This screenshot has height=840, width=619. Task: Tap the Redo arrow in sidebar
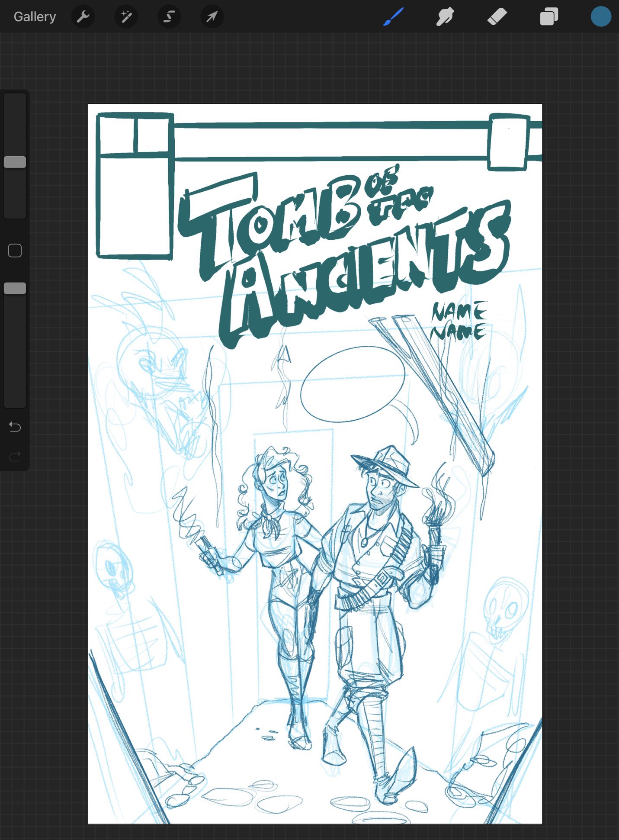tap(15, 456)
